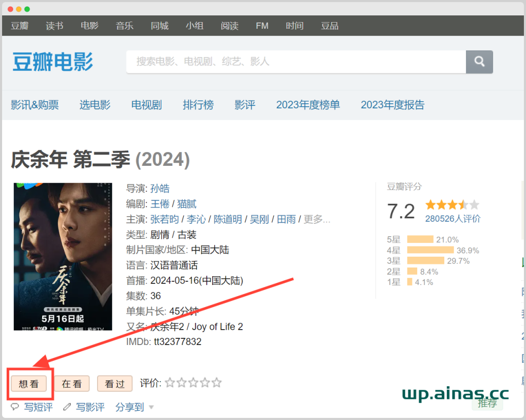Click 写短评 link
Viewport: 526px width, 420px height.
point(38,407)
